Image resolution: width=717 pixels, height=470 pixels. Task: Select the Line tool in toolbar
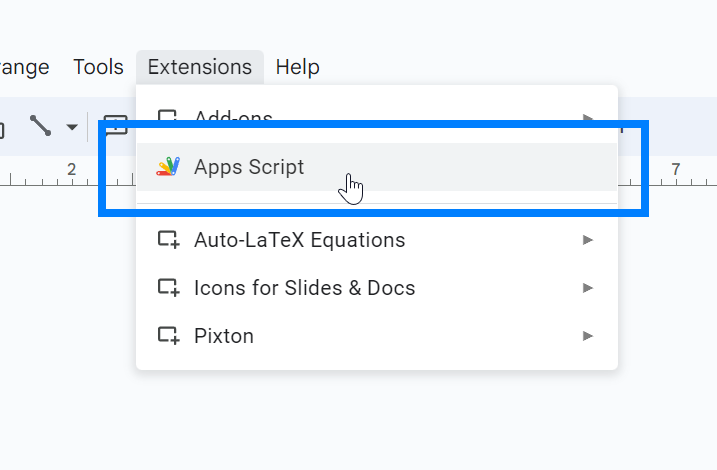tap(40, 126)
